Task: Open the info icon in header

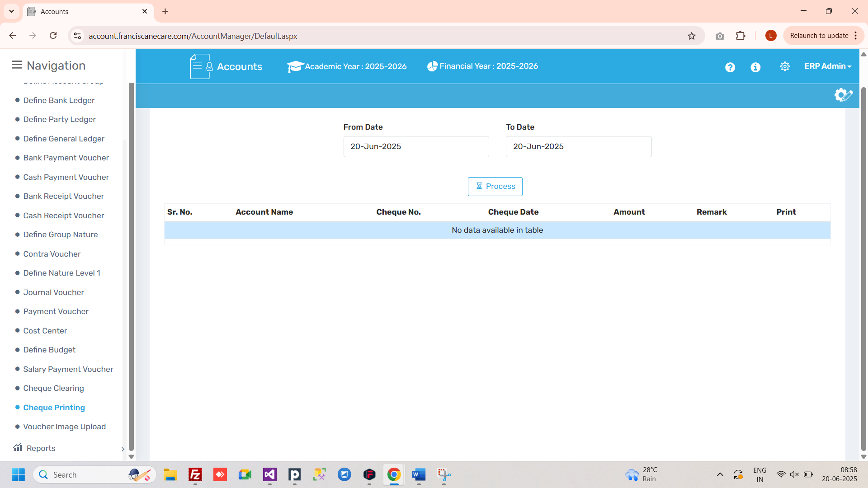Action: [755, 67]
